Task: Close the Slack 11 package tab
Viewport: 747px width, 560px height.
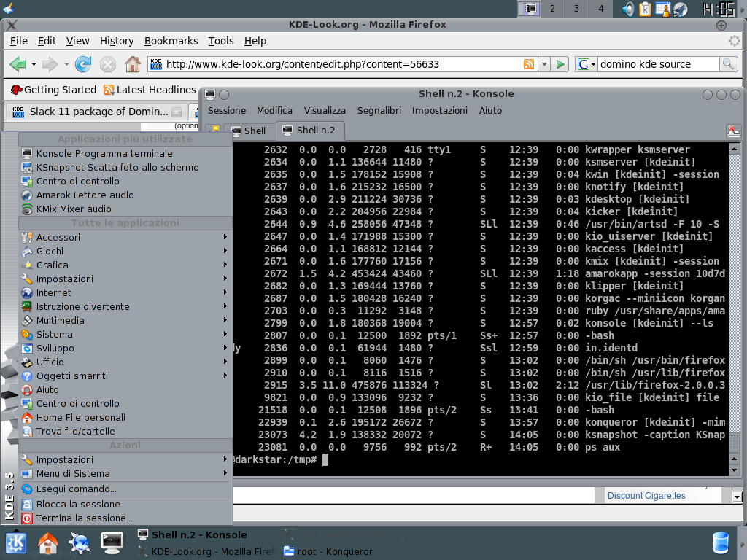Action: click(177, 112)
